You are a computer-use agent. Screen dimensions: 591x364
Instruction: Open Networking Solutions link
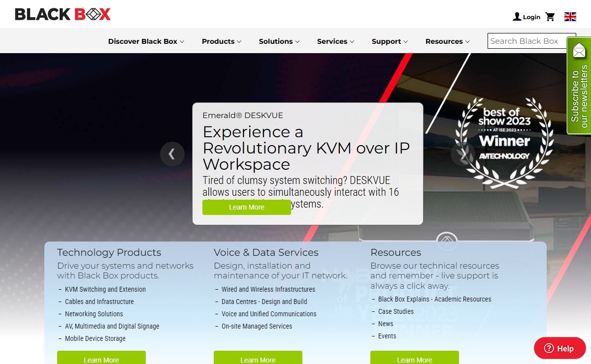(94, 314)
